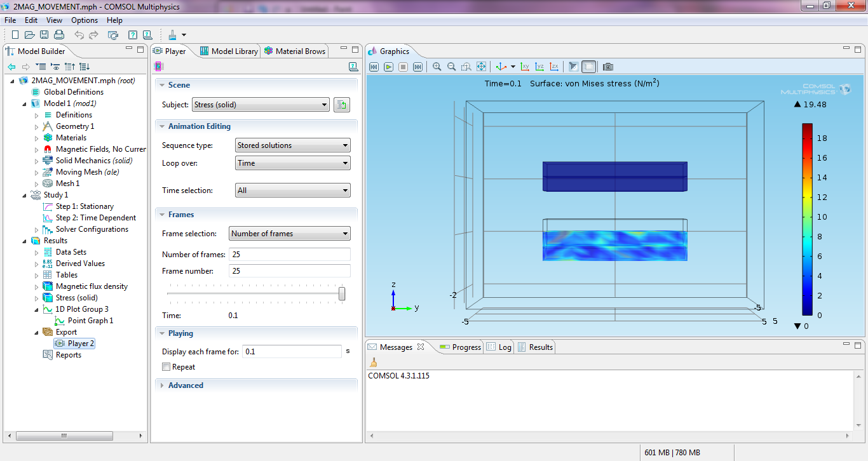The height and width of the screenshot is (461, 868).
Task: Click the Zoom In magnifier icon
Action: [437, 67]
